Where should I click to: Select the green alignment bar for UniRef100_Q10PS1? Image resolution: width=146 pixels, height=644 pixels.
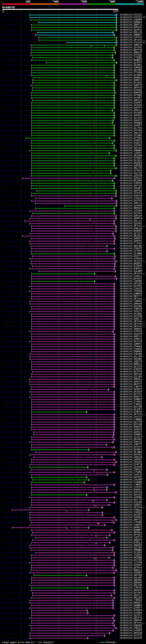pos(74,30)
